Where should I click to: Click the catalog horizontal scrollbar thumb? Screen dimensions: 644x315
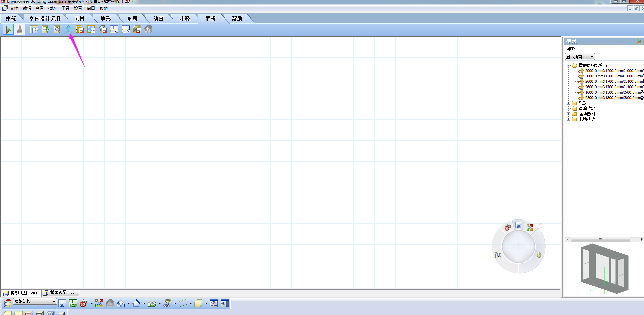[600, 239]
